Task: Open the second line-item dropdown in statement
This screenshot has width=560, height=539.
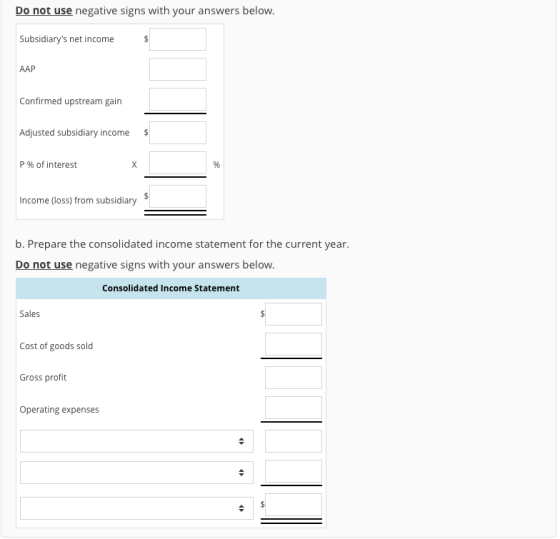Action: tap(137, 473)
